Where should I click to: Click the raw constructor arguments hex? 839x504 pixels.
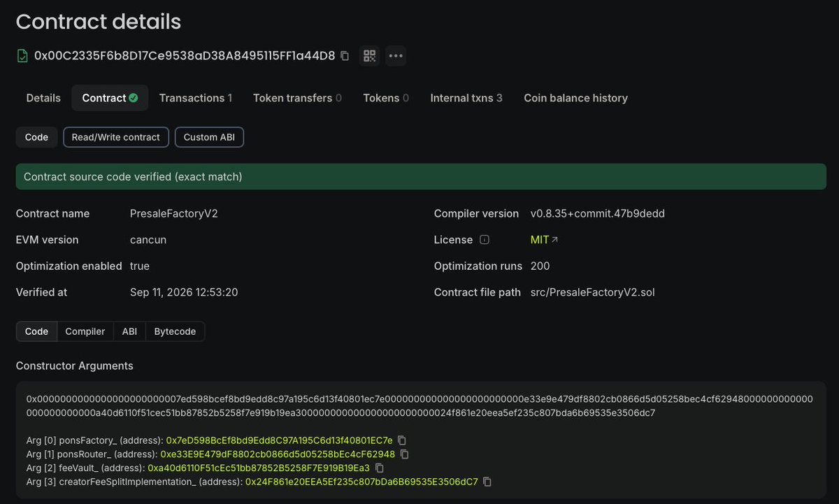(x=419, y=406)
